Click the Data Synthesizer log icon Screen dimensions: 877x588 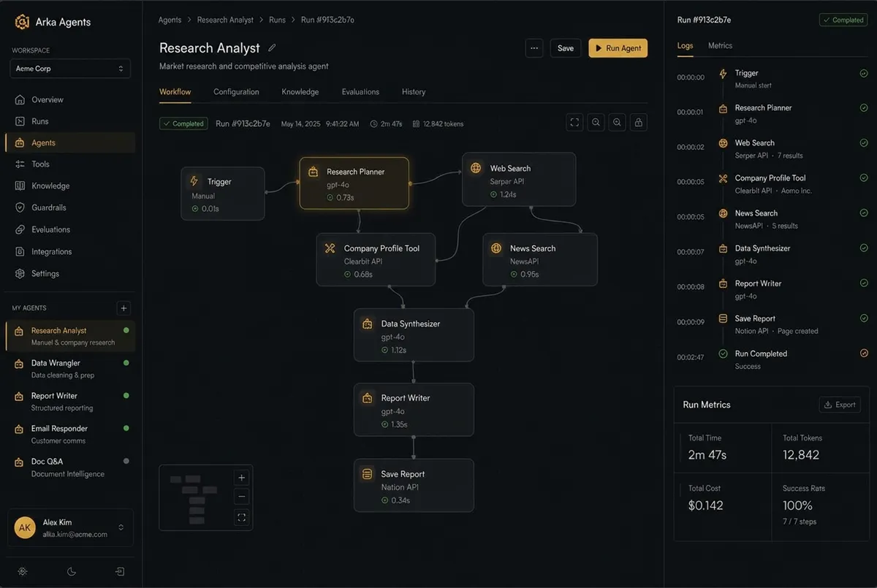point(723,248)
